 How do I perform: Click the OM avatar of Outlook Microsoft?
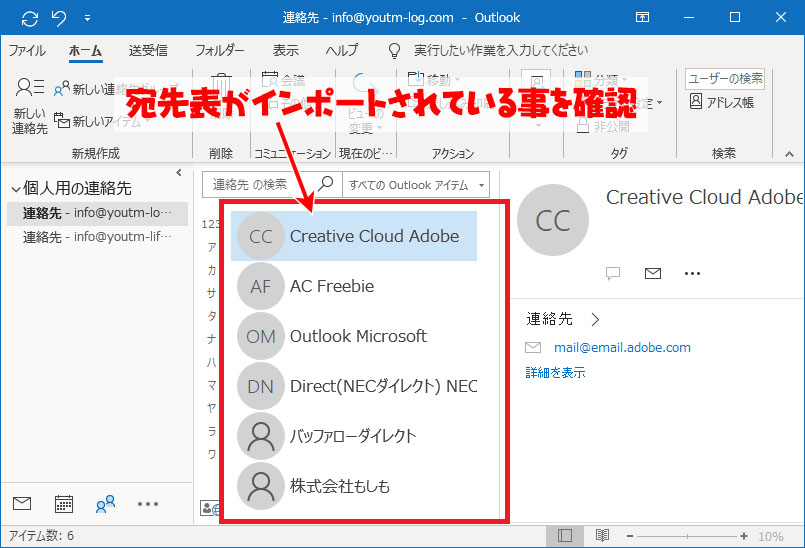coord(261,336)
